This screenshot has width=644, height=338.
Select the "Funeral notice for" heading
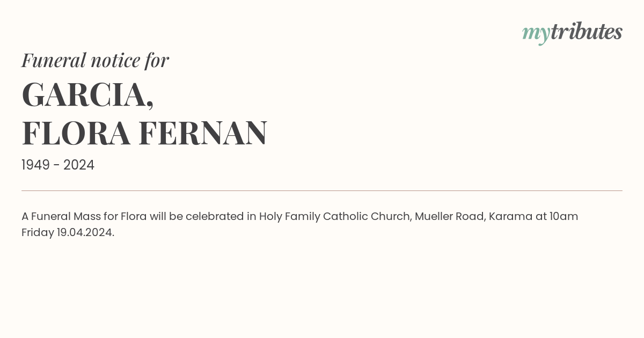pyautogui.click(x=95, y=60)
